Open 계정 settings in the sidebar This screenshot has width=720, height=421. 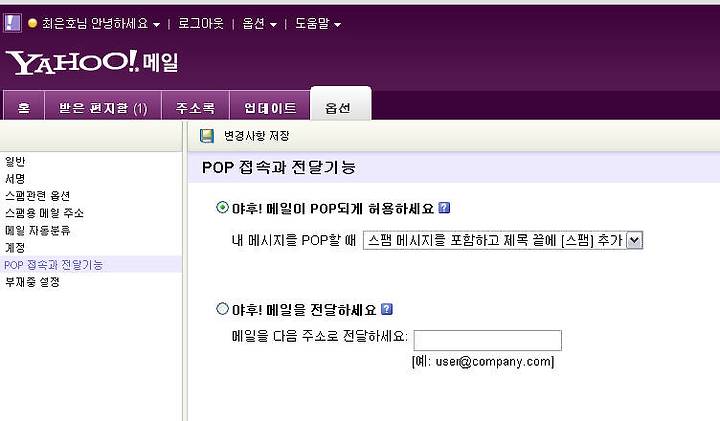[x=15, y=247]
